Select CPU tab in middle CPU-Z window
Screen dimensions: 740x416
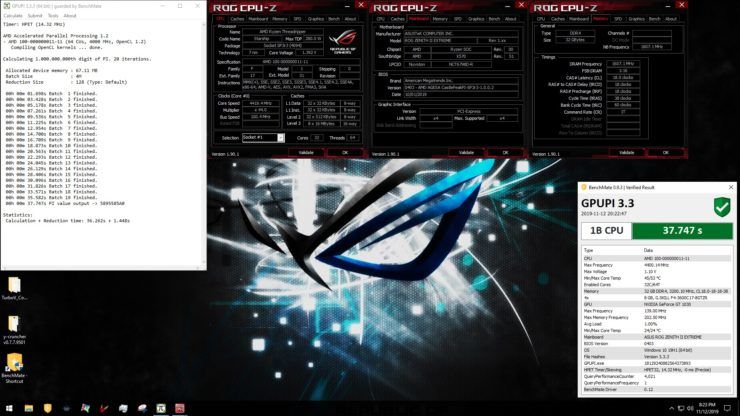381,19
